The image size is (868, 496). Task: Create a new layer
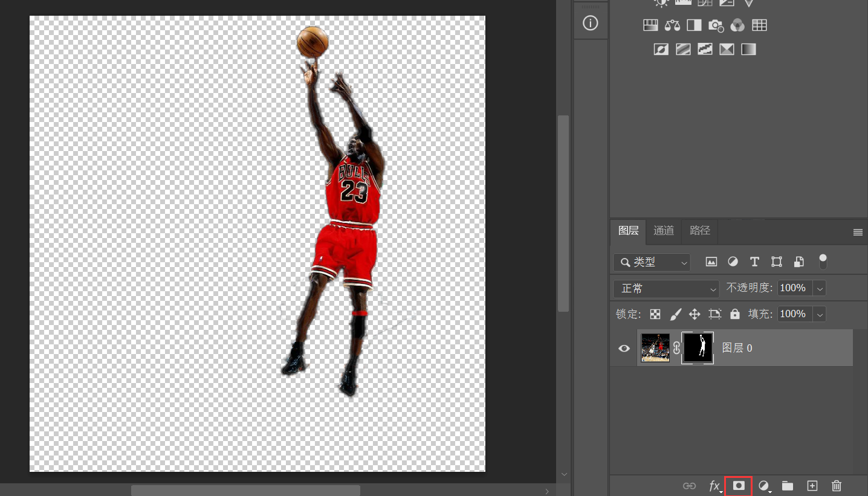(812, 486)
